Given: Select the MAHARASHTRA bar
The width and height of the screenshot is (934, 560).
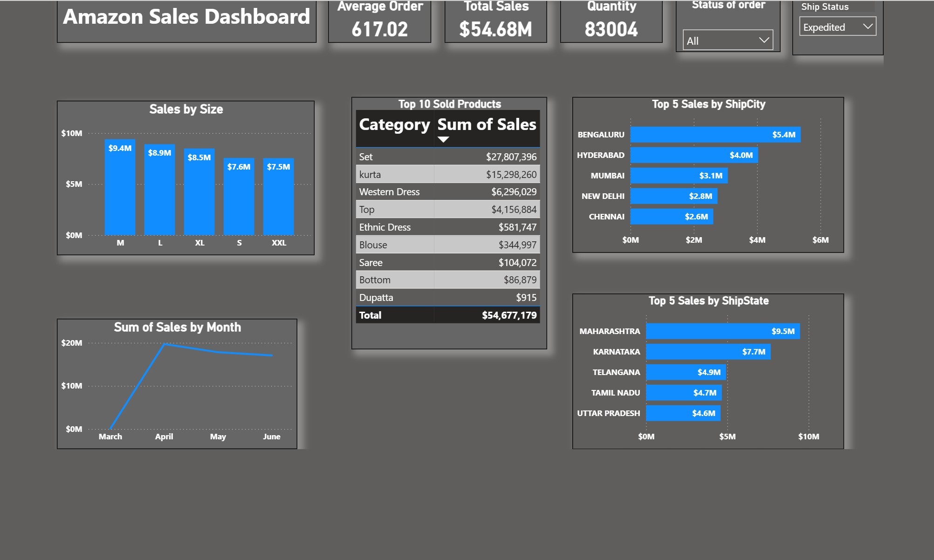Looking at the screenshot, I should click(x=722, y=331).
